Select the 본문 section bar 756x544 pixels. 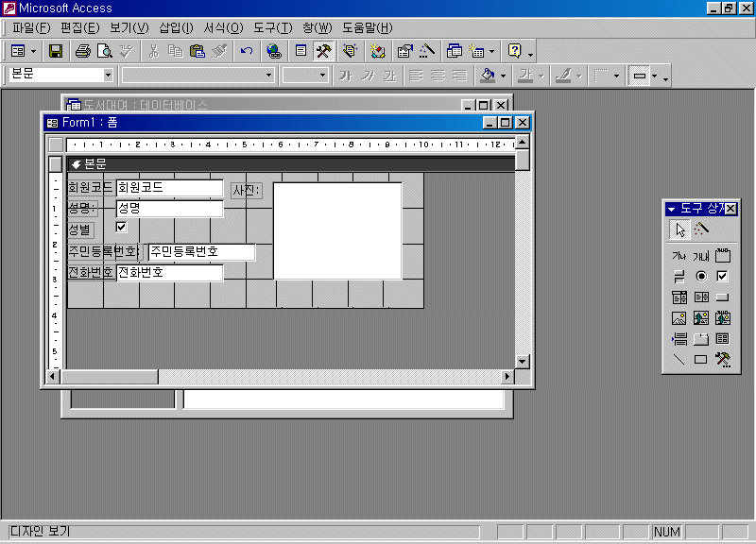[291, 164]
